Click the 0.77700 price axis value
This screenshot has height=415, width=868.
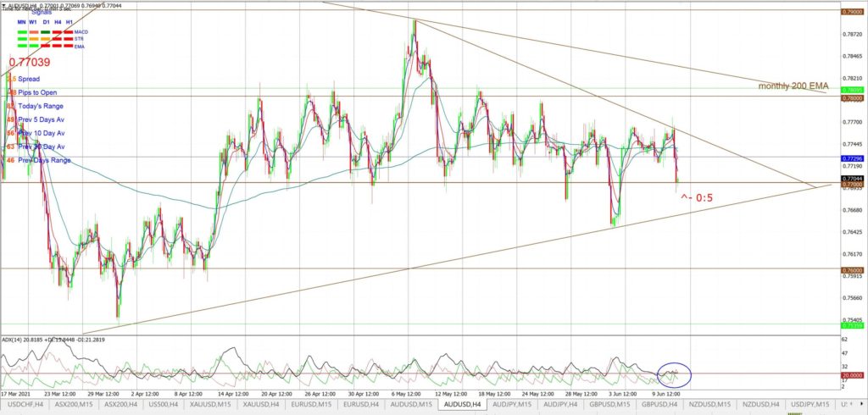pyautogui.click(x=852, y=122)
